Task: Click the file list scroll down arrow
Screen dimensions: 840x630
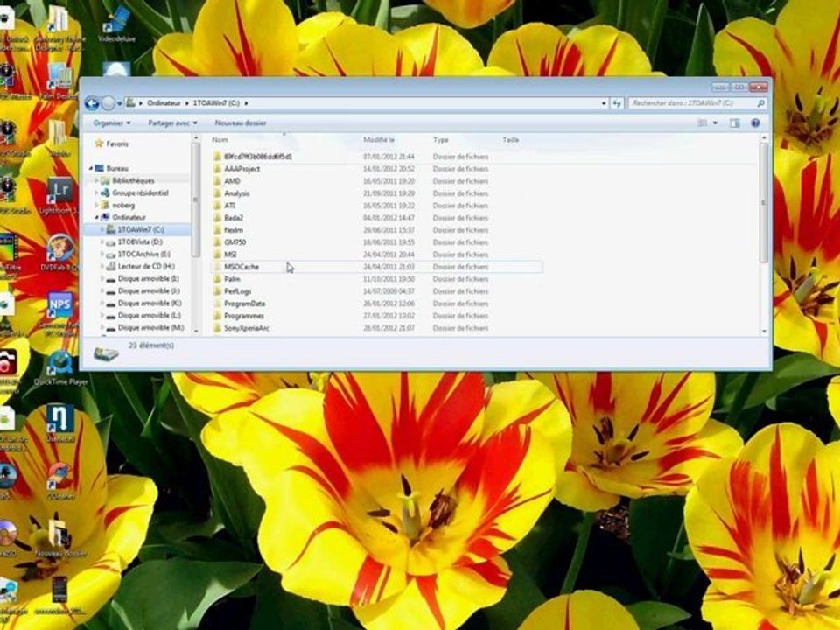Action: click(764, 332)
